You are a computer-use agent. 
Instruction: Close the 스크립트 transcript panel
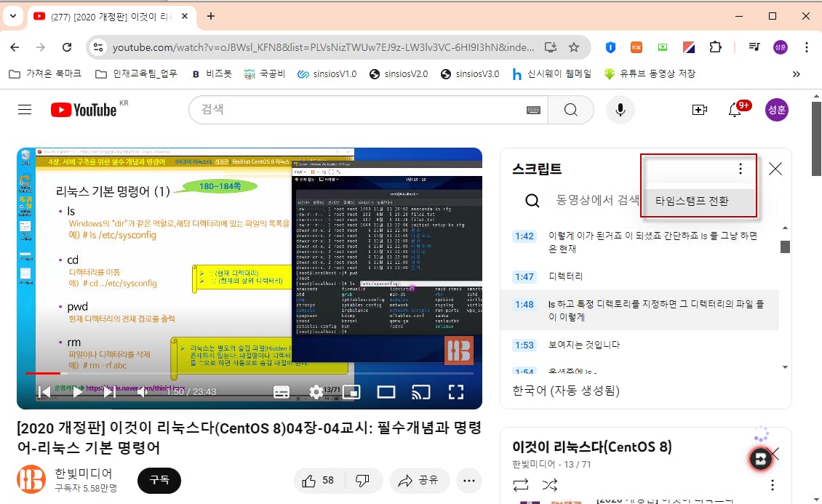pos(775,168)
